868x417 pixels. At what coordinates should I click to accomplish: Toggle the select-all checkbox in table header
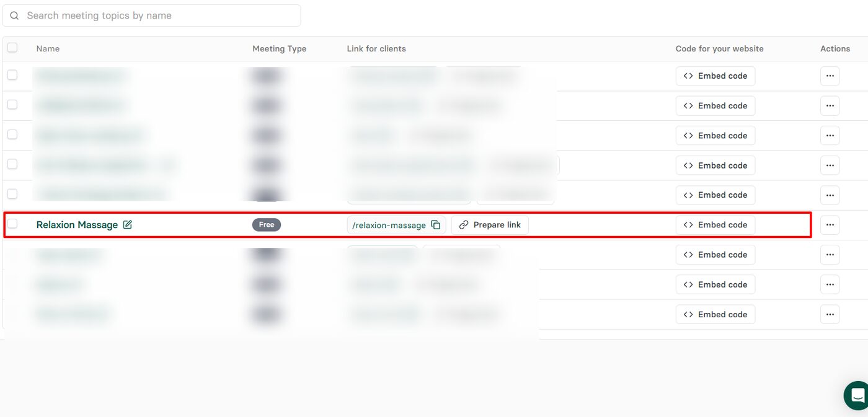[12, 48]
